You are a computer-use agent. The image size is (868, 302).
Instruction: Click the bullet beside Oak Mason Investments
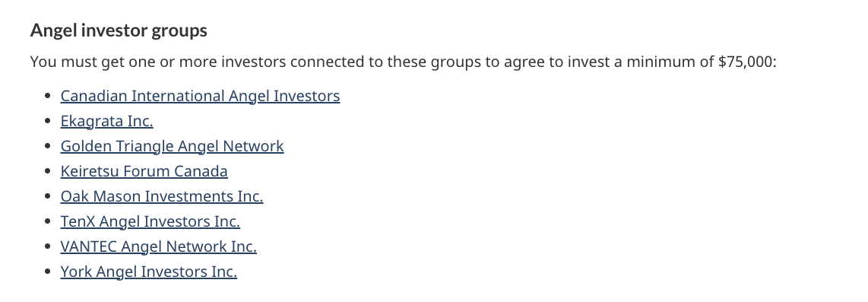click(48, 196)
